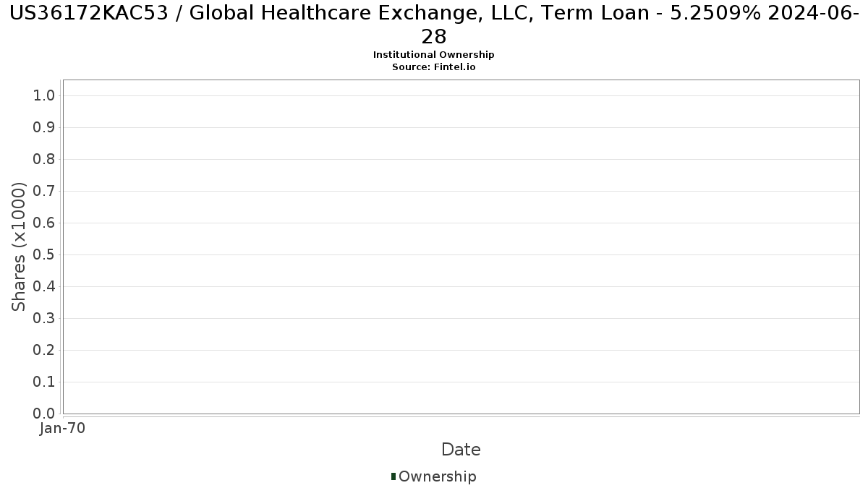This screenshot has height=488, width=868.
Task: Click the chart title text
Action: click(x=434, y=25)
